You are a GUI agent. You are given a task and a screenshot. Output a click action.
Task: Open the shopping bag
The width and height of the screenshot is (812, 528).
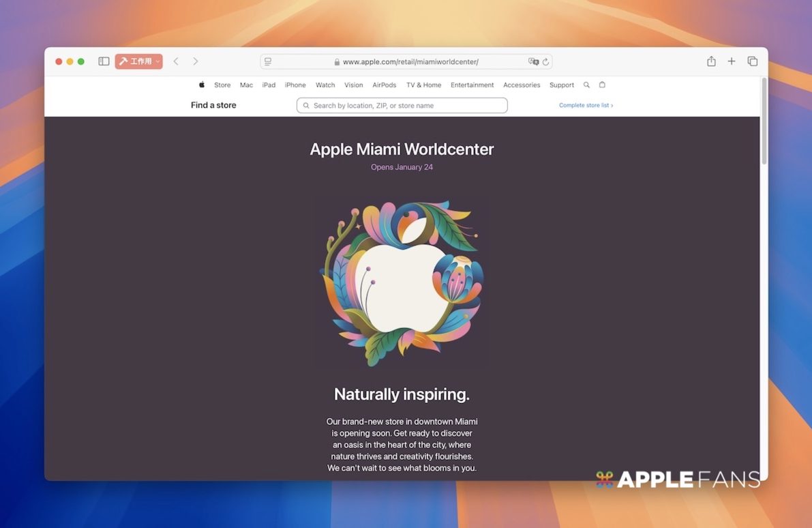click(602, 85)
